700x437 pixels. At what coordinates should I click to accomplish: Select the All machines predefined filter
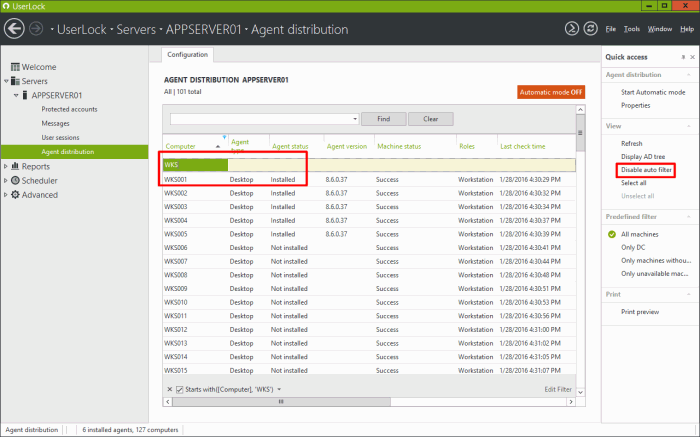tap(639, 234)
